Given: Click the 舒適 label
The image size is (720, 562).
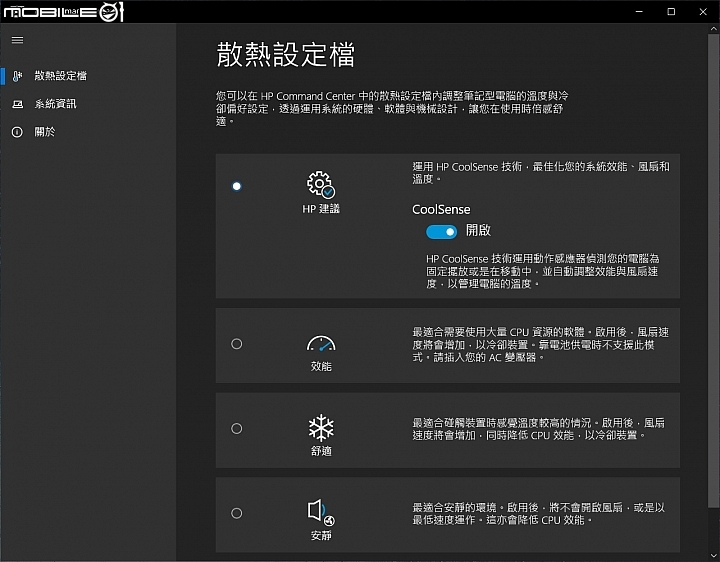Looking at the screenshot, I should [321, 451].
